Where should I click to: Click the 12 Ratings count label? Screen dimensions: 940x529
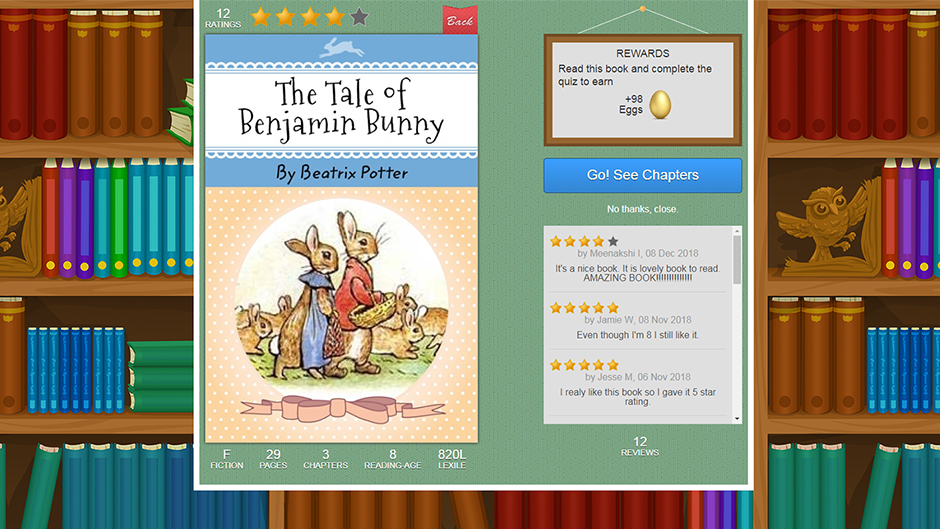(x=223, y=18)
